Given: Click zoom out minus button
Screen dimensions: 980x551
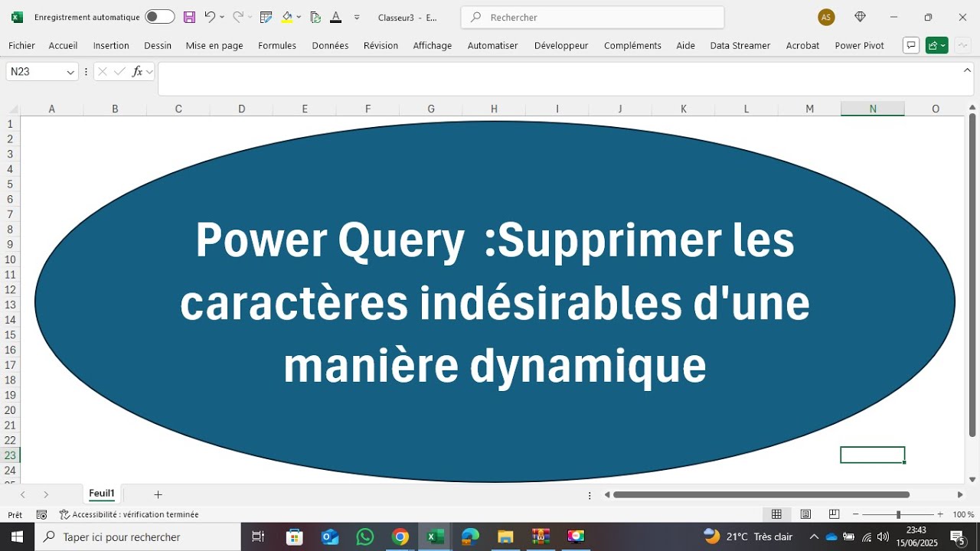Looking at the screenshot, I should coord(856,514).
